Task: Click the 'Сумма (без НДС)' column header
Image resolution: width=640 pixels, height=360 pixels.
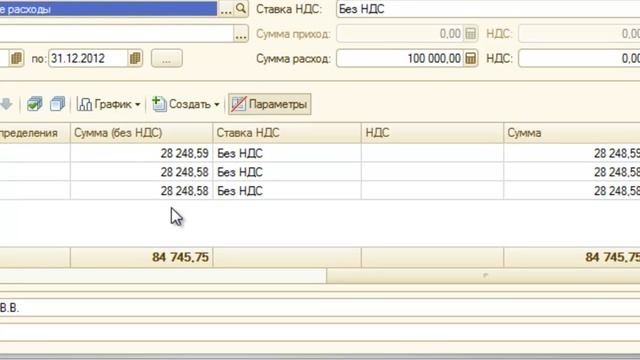Action: (141, 133)
